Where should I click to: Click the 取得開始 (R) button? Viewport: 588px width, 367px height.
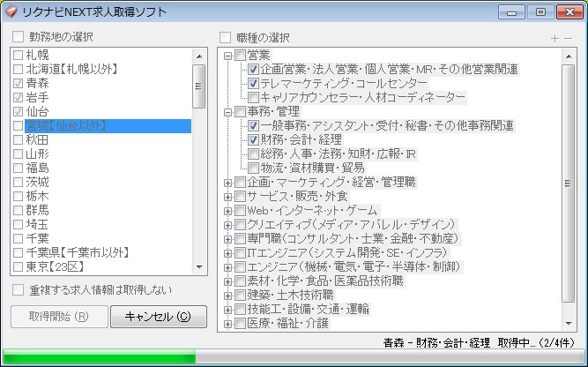59,317
